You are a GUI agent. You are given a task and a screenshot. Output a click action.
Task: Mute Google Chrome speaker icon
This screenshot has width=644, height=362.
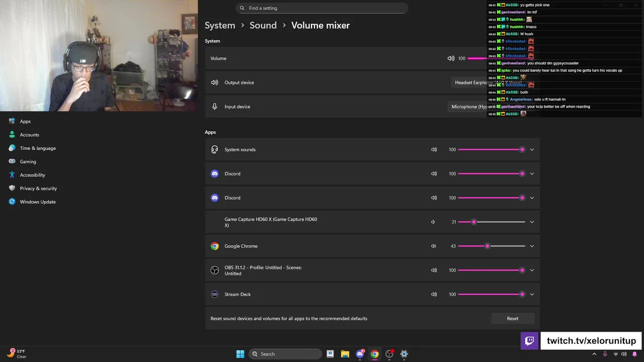pyautogui.click(x=434, y=246)
